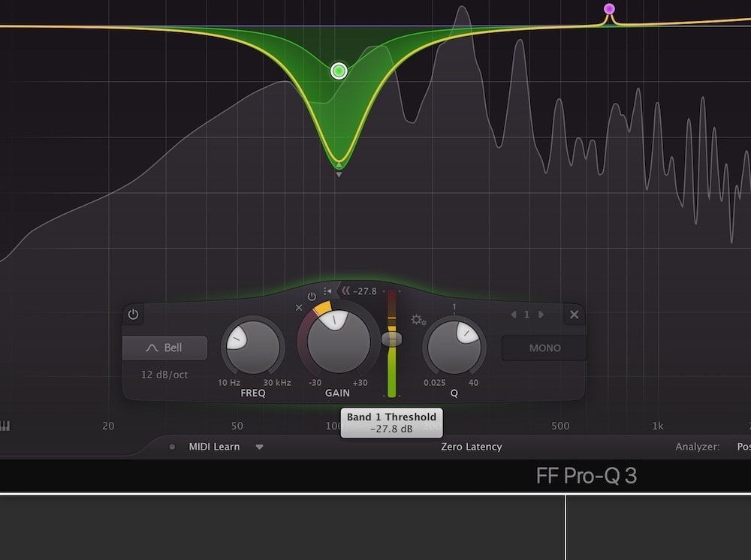Viewport: 751px width, 560px height.
Task: Click the -27.8 threshold value readout
Action: (x=365, y=291)
